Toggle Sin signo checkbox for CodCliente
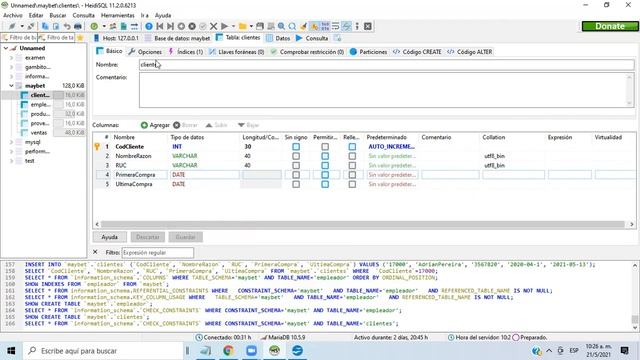Viewport: 640px width, 360px height. [296, 147]
